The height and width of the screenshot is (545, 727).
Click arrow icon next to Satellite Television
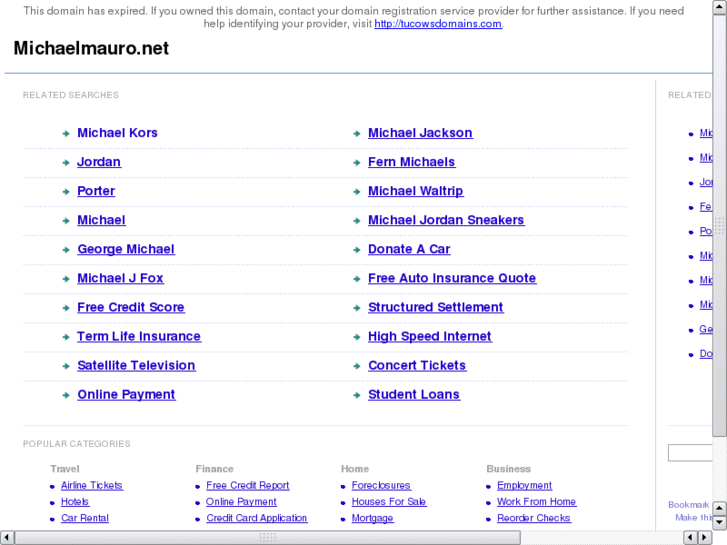(x=66, y=366)
